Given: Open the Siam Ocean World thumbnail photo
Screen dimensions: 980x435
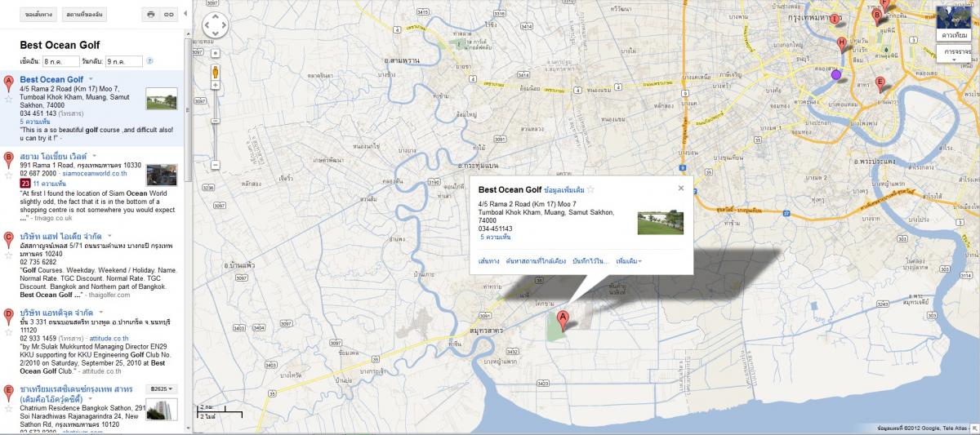Looking at the screenshot, I should pyautogui.click(x=162, y=175).
